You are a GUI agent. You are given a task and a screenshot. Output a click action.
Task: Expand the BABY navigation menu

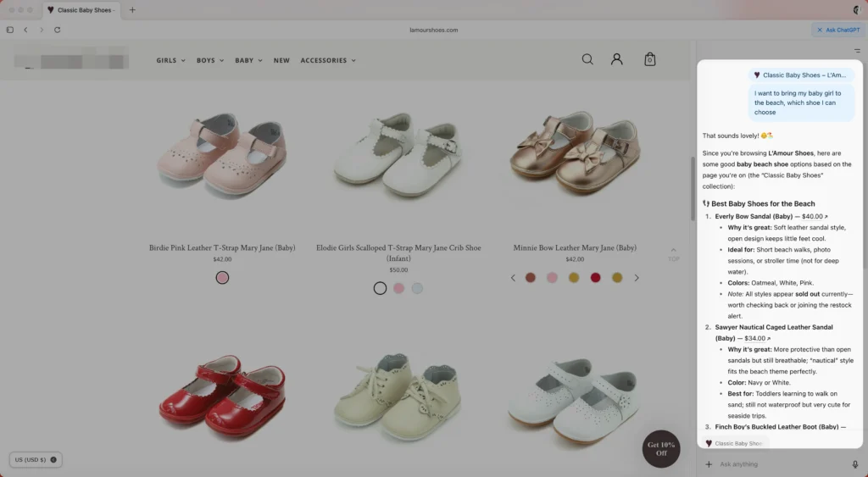tap(248, 60)
